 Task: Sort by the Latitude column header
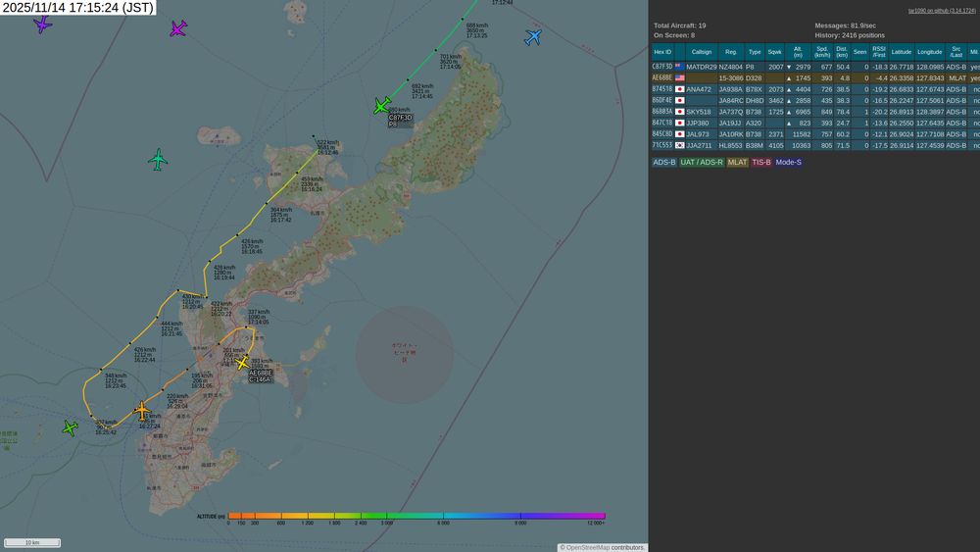(902, 52)
